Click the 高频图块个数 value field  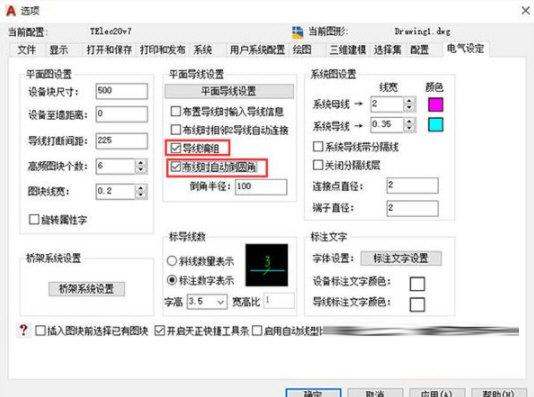[x=115, y=166]
